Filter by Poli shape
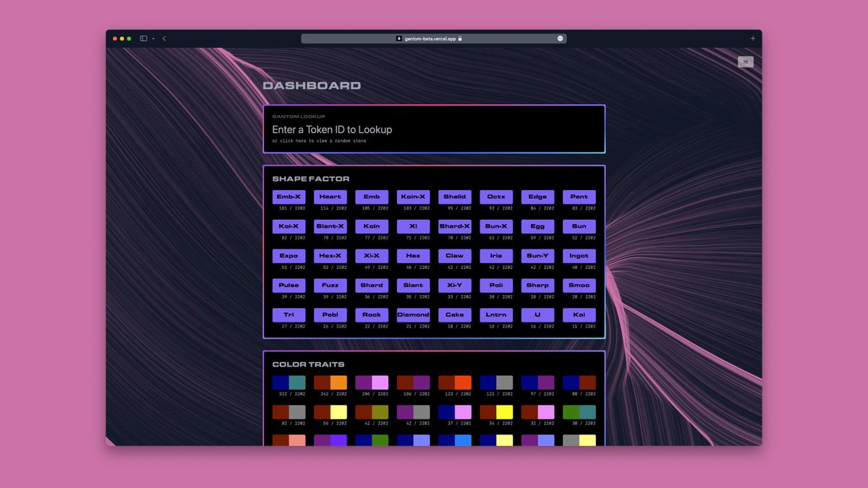868x488 pixels. pyautogui.click(x=496, y=286)
